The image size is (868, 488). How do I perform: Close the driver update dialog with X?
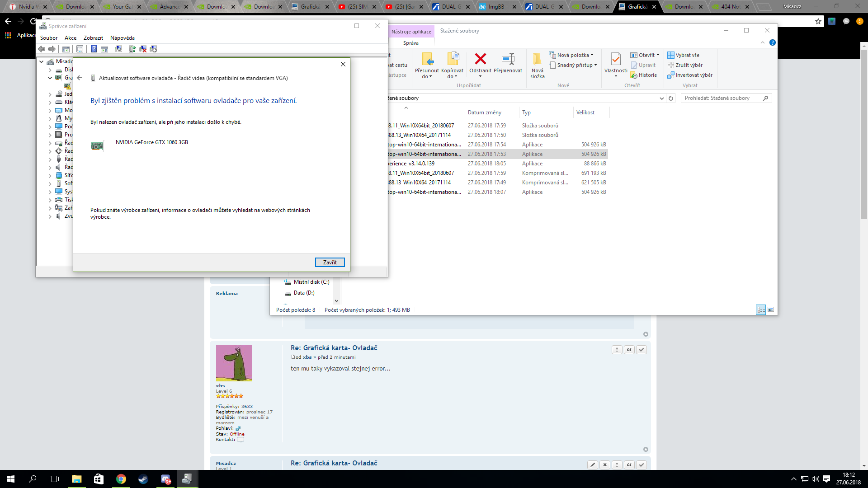click(x=343, y=64)
